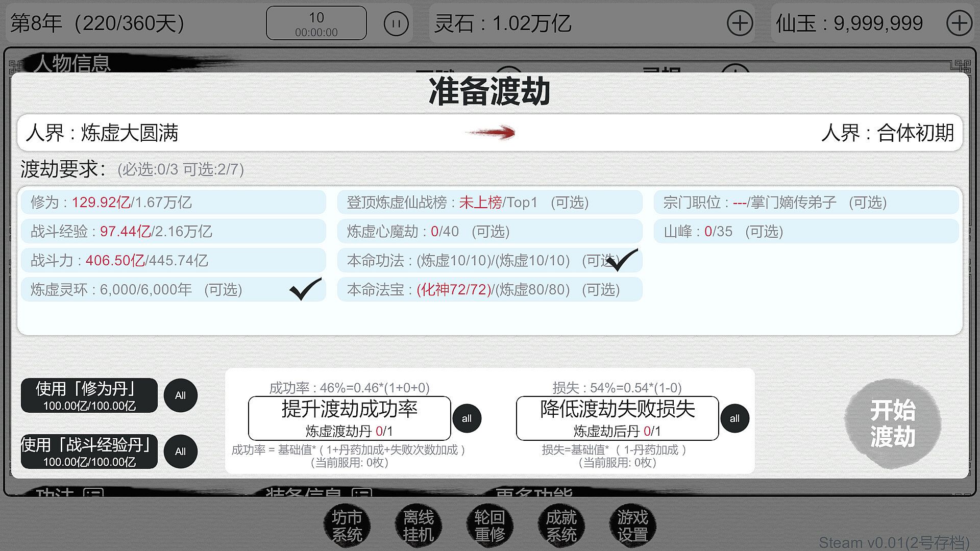Open 游戏设置 settings button
Screen dimensions: 980x551
click(632, 525)
